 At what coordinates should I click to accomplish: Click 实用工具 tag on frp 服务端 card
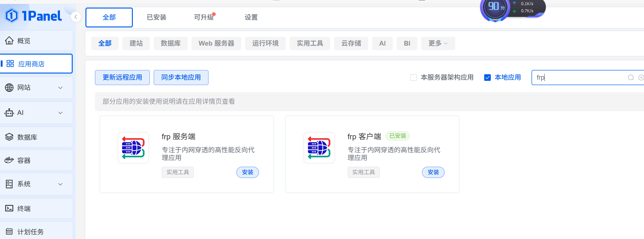[x=178, y=172]
